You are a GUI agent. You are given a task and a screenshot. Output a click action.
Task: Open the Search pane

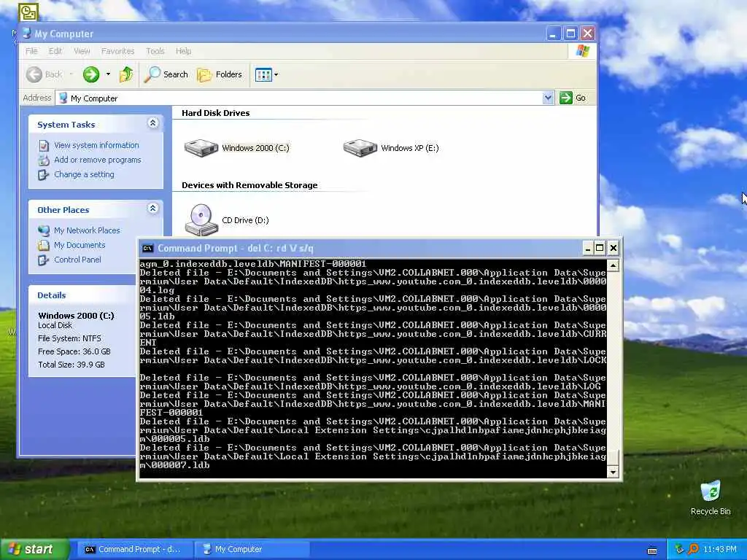coord(166,74)
